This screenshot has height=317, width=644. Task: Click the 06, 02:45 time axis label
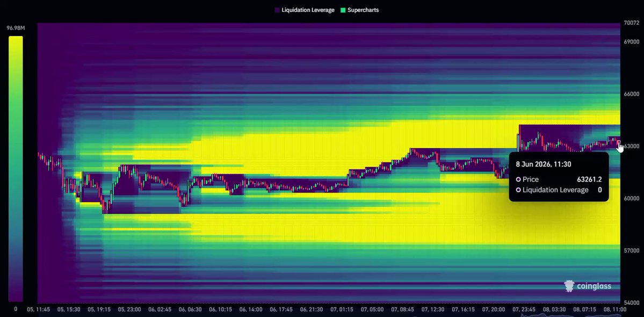point(160,309)
